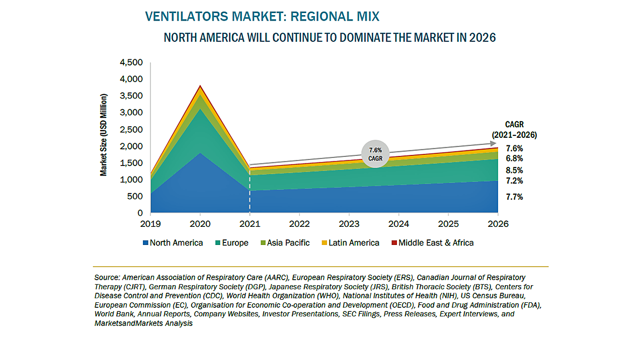Click the 4,500 y-axis tick label

tap(131, 62)
